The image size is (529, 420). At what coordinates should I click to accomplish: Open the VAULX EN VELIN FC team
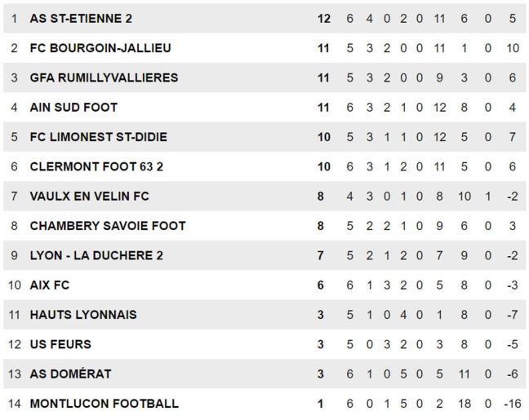coord(90,197)
